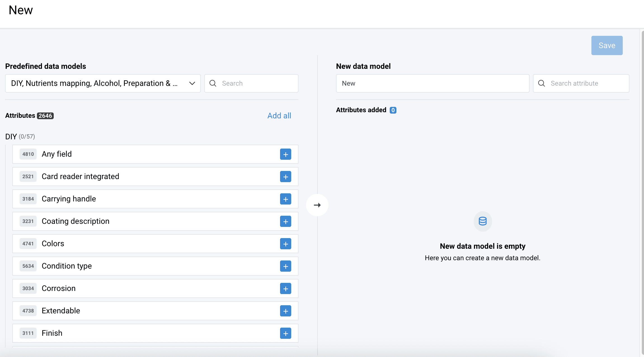Screen dimensions: 644x357
Task: Click plus icon next to Extendable
Action: pyautogui.click(x=285, y=311)
